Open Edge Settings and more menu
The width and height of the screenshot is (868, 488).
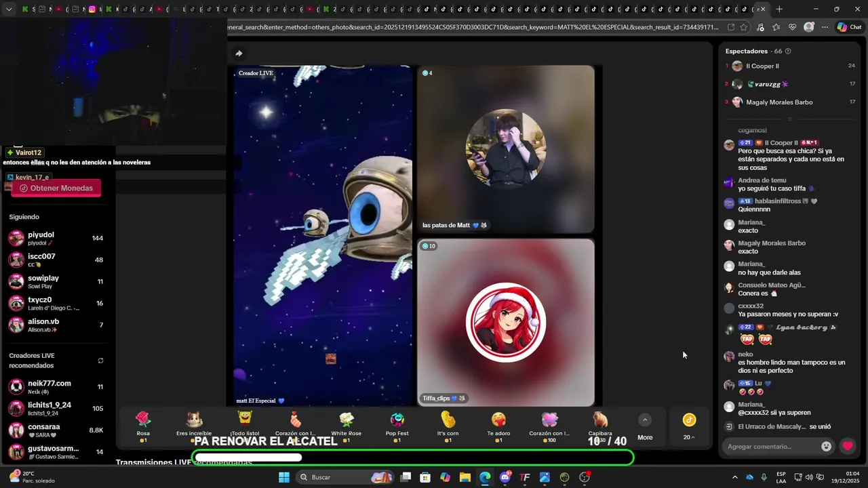825,27
